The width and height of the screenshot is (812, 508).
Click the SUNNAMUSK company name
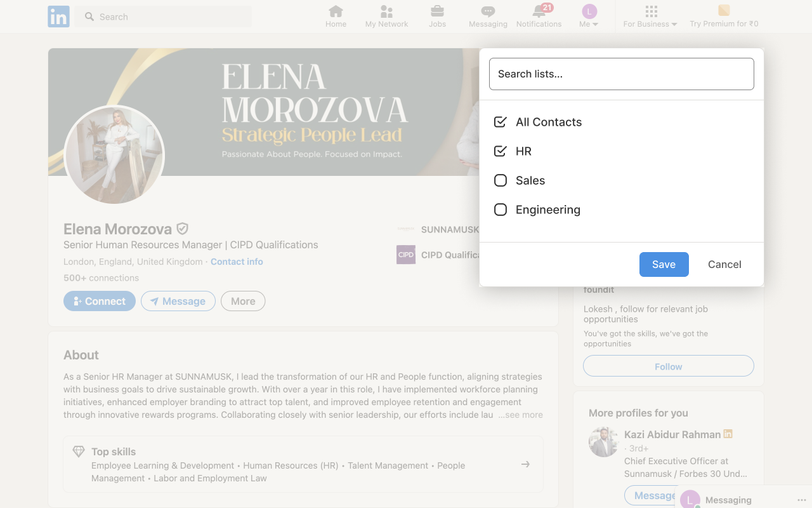click(x=450, y=229)
